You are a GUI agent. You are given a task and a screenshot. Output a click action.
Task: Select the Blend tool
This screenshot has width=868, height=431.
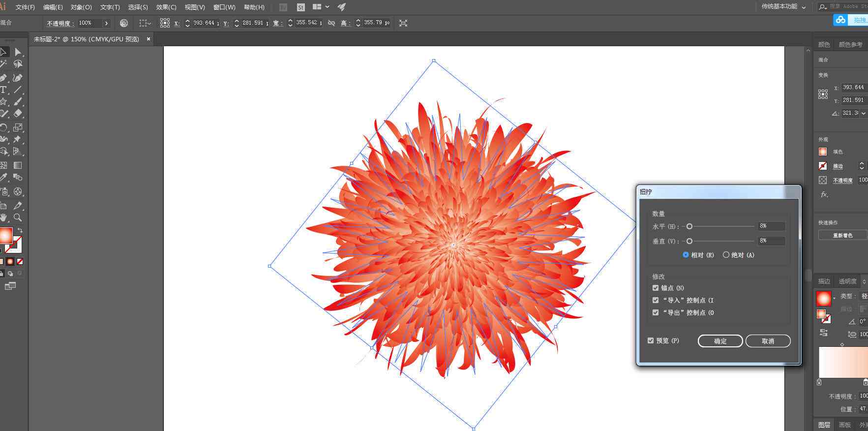pos(18,177)
